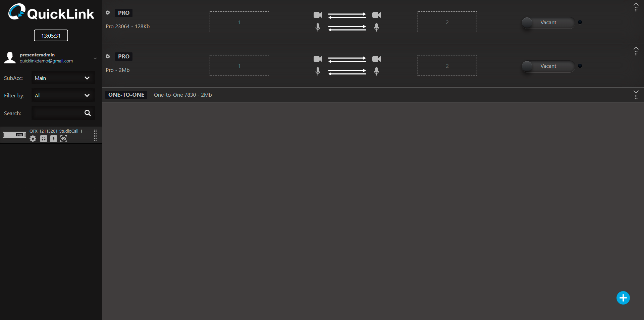Click microphone icon on StudioCall-1 device
The width and height of the screenshot is (644, 320).
point(54,139)
